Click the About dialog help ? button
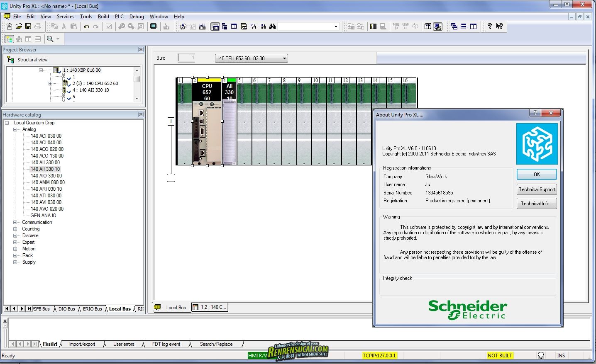This screenshot has height=364, width=596. [x=535, y=113]
